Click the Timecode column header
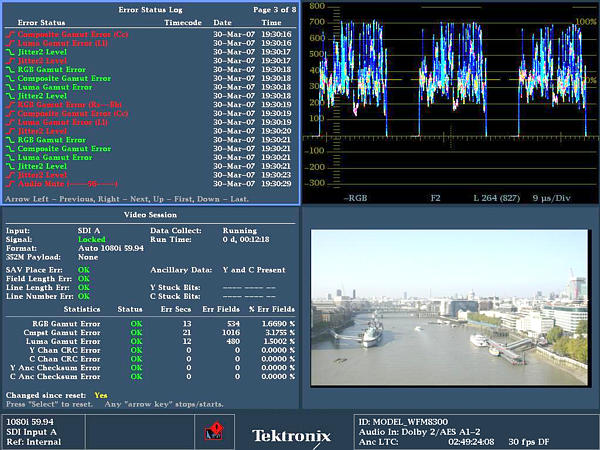The width and height of the screenshot is (600, 450). pos(183,21)
